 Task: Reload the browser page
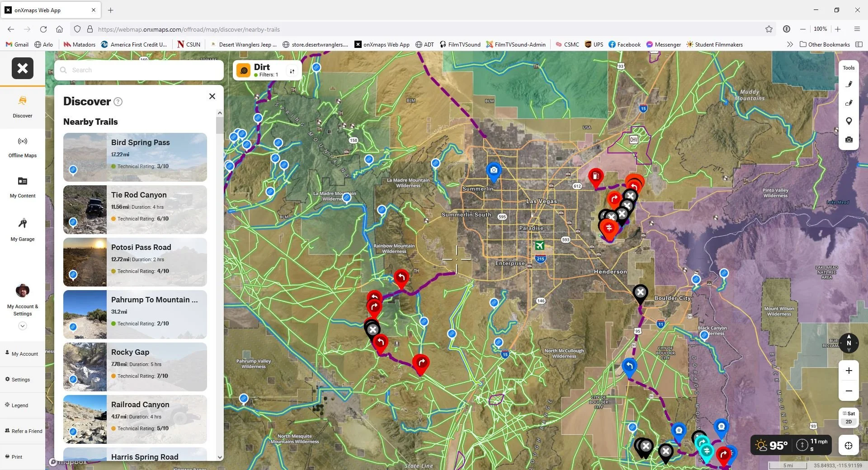(43, 29)
